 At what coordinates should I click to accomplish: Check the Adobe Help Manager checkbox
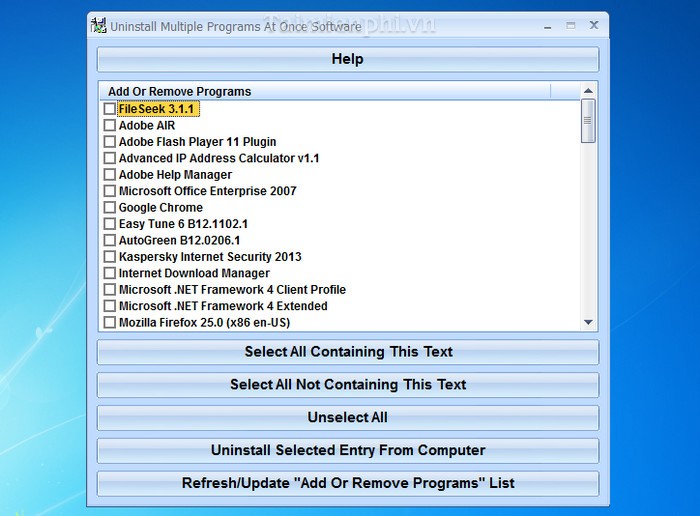(x=109, y=175)
